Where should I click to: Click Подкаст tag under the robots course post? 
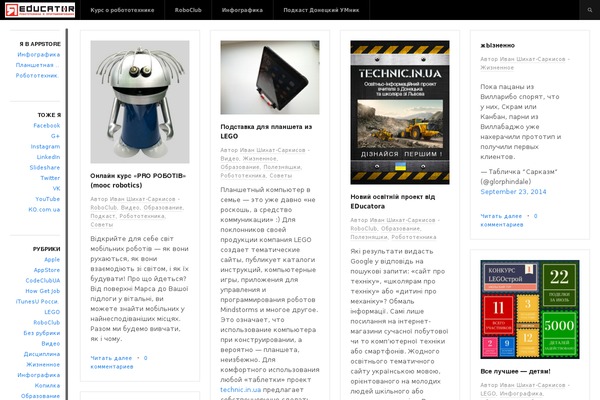[x=103, y=216]
